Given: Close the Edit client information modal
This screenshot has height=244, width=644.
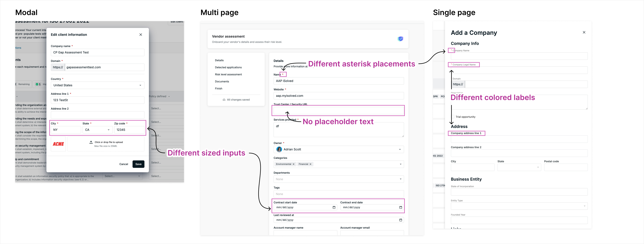Looking at the screenshot, I should 141,35.
